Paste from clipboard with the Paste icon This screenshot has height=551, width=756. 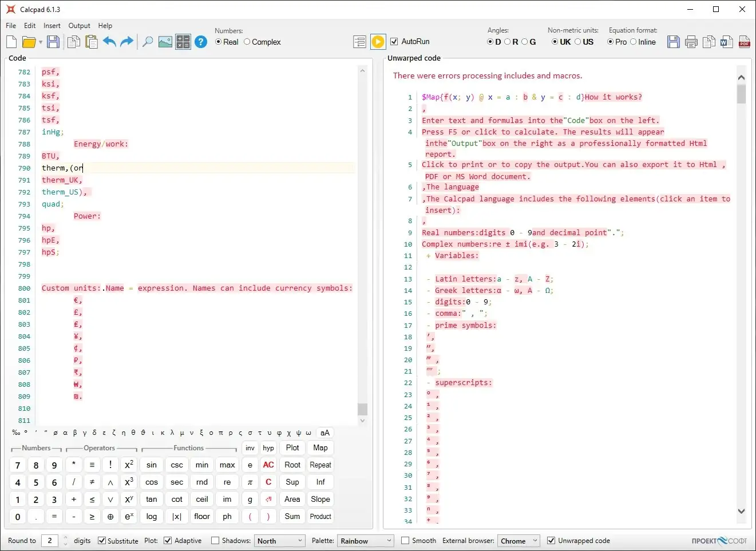click(x=91, y=42)
